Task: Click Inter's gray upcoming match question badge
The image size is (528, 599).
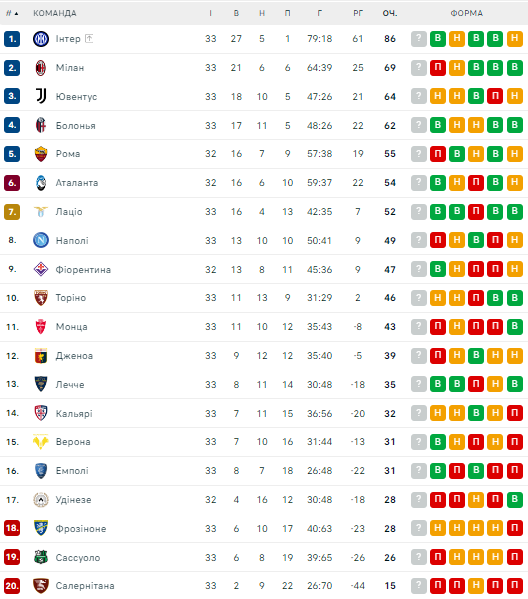Action: (x=419, y=39)
